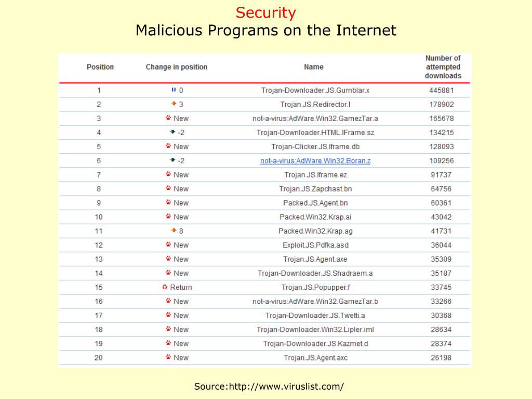The height and width of the screenshot is (399, 532).
Task: Click the paw icon next to Trojan.JS.Agent.axc
Action: coord(168,357)
